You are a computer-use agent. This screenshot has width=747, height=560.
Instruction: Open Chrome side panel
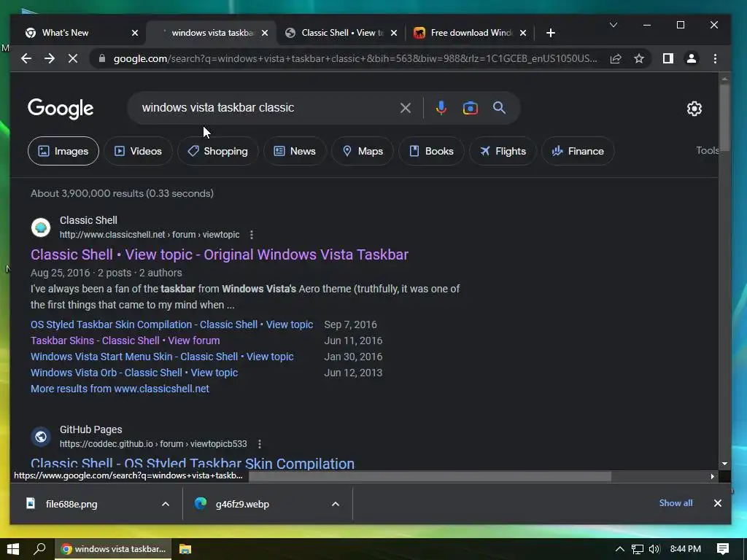[x=668, y=58]
